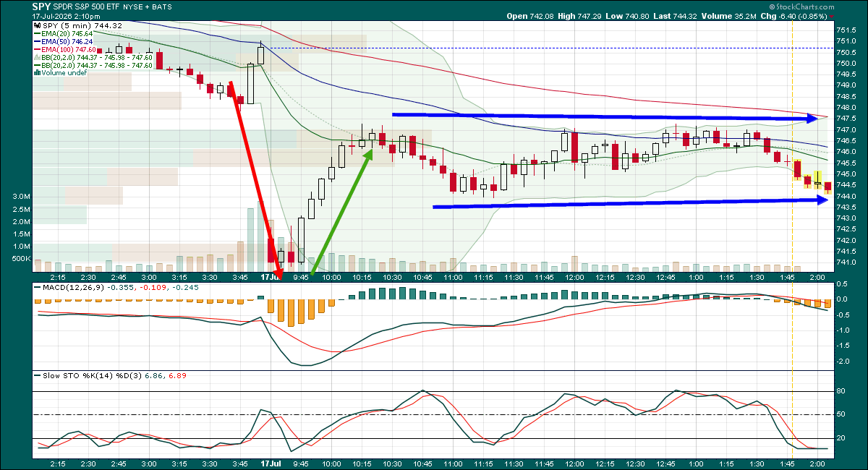Click the volume bars icon next to Volume undef

click(x=37, y=73)
